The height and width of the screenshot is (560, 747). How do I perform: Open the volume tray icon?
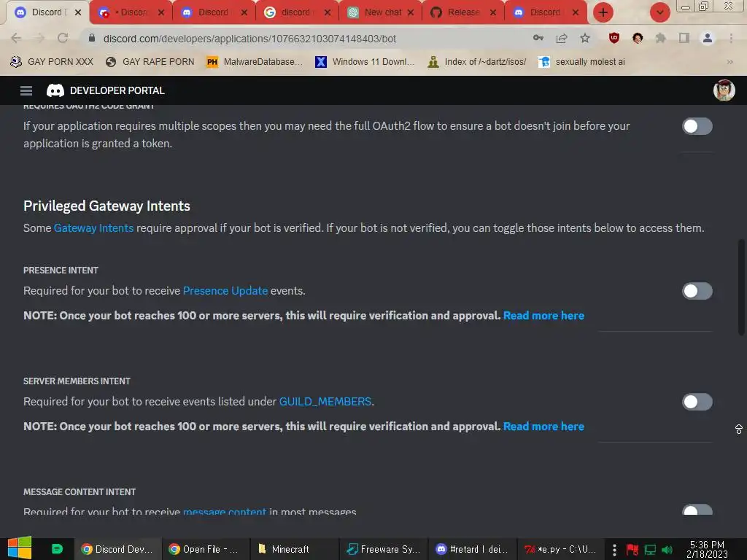click(667, 550)
